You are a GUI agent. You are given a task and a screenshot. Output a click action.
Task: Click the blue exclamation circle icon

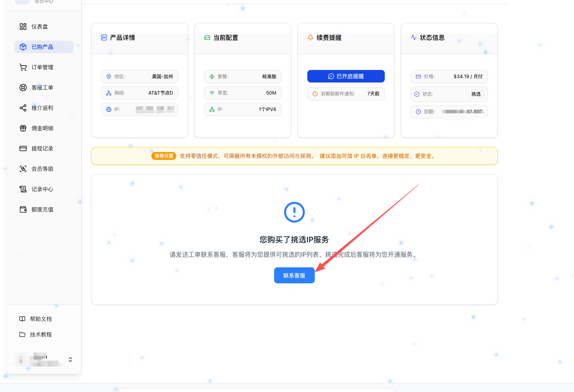coord(294,212)
